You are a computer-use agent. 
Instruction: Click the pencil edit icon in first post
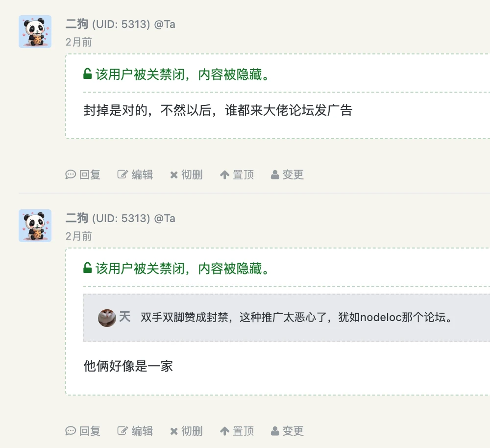[122, 174]
